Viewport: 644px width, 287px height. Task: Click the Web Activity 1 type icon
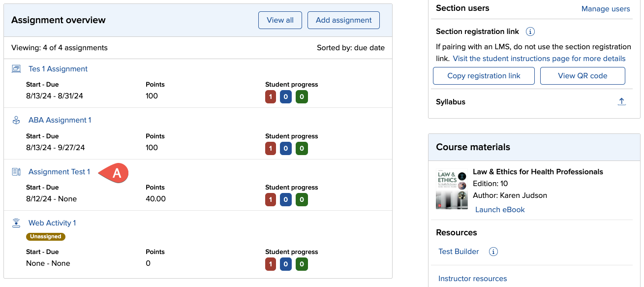pyautogui.click(x=16, y=223)
